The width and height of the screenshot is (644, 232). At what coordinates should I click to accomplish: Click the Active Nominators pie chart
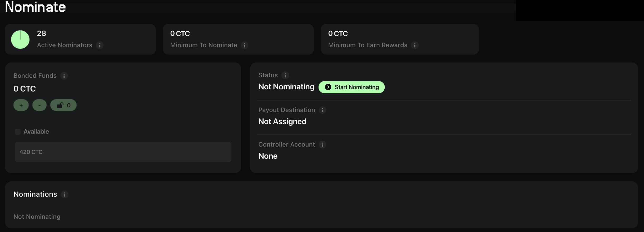pyautogui.click(x=20, y=40)
